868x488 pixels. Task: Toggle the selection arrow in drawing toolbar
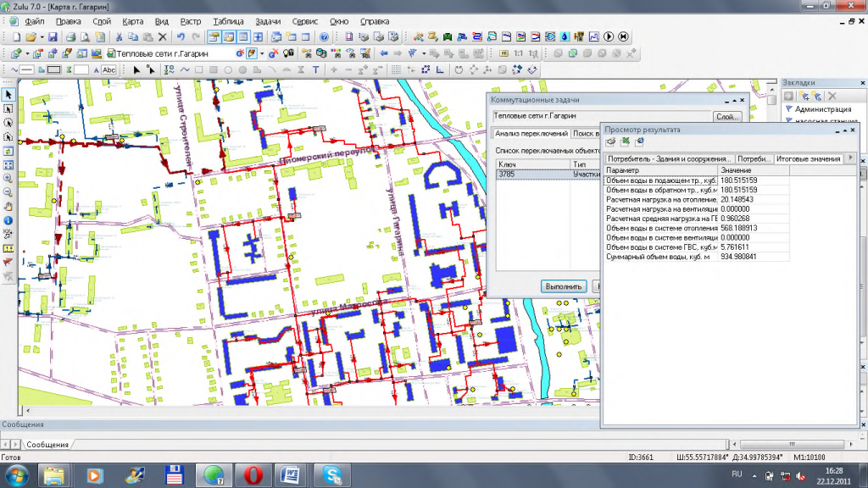(x=138, y=69)
